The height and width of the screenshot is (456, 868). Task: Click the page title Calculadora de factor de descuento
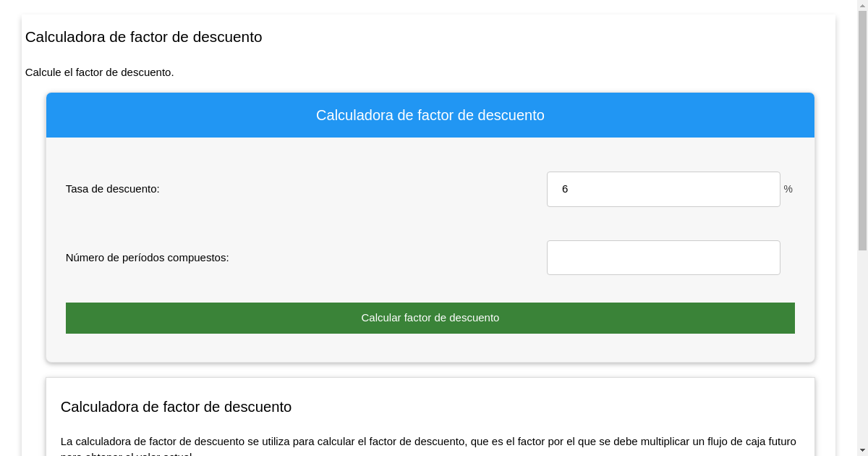[143, 37]
